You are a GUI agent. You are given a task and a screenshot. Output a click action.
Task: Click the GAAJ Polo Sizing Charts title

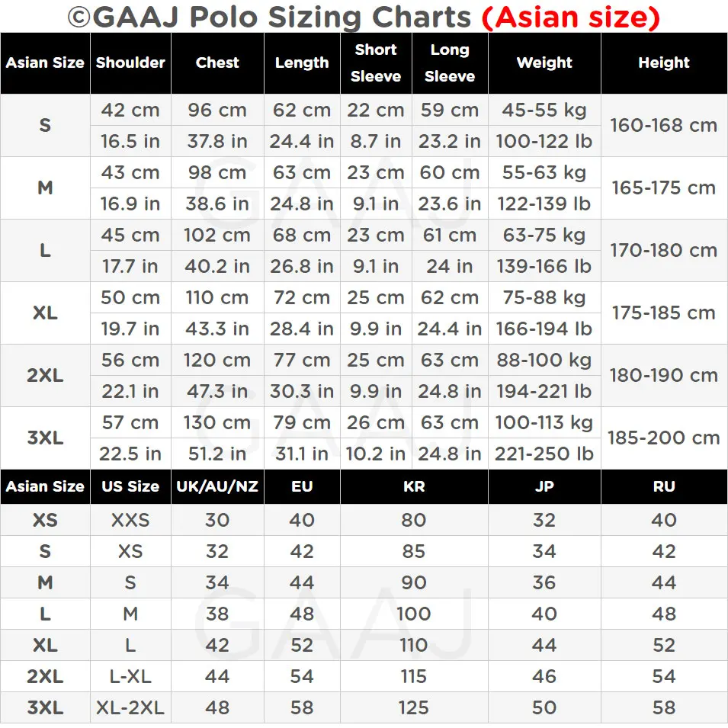271,17
